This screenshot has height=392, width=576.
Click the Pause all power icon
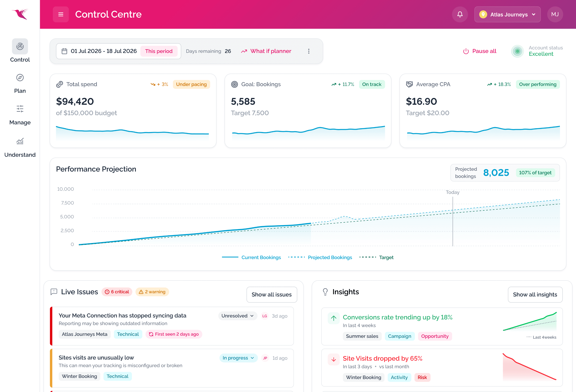(466, 51)
